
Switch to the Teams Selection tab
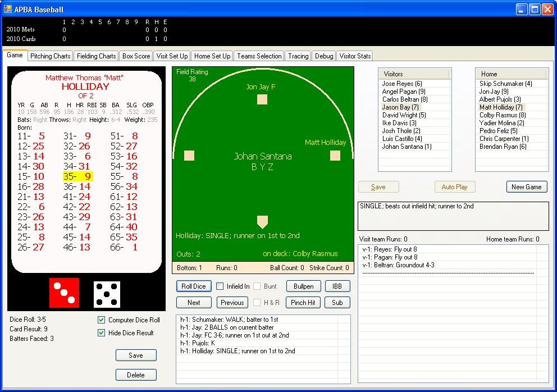pos(259,56)
